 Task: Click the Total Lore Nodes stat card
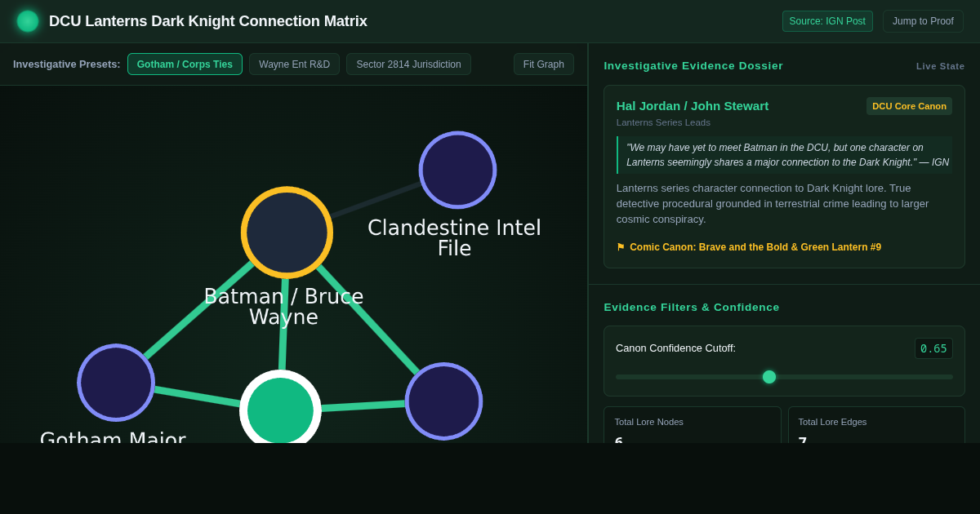693,425
